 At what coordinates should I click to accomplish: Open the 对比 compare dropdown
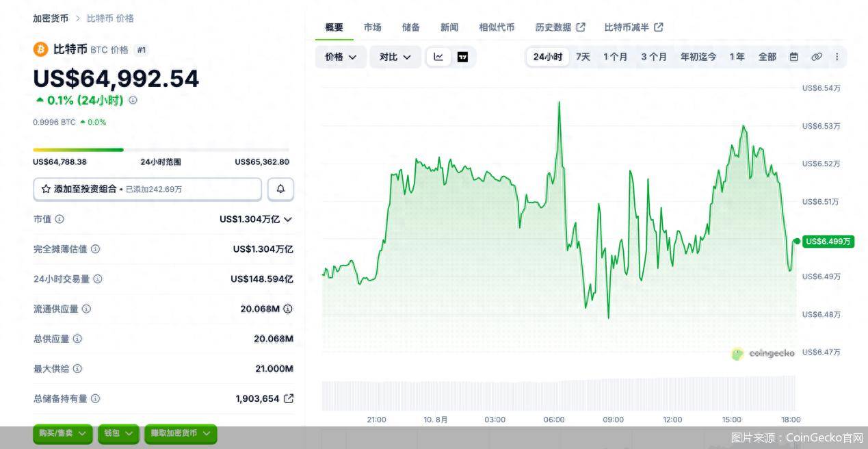click(395, 57)
